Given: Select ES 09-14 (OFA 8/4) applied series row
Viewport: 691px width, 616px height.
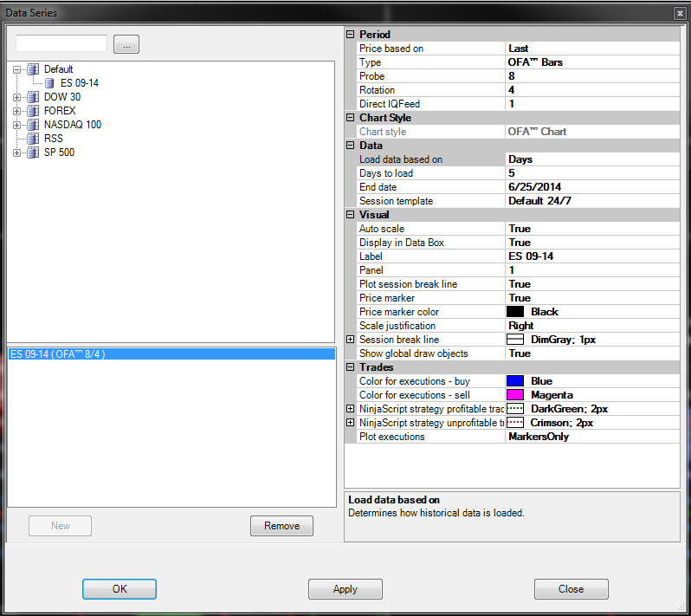Looking at the screenshot, I should point(171,354).
